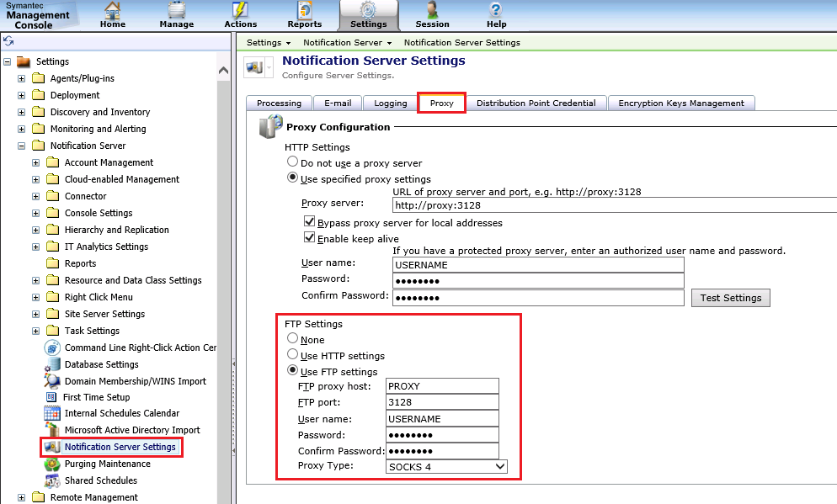Viewport: 837px width, 504px height.
Task: Open the Actions lightning icon
Action: click(240, 10)
